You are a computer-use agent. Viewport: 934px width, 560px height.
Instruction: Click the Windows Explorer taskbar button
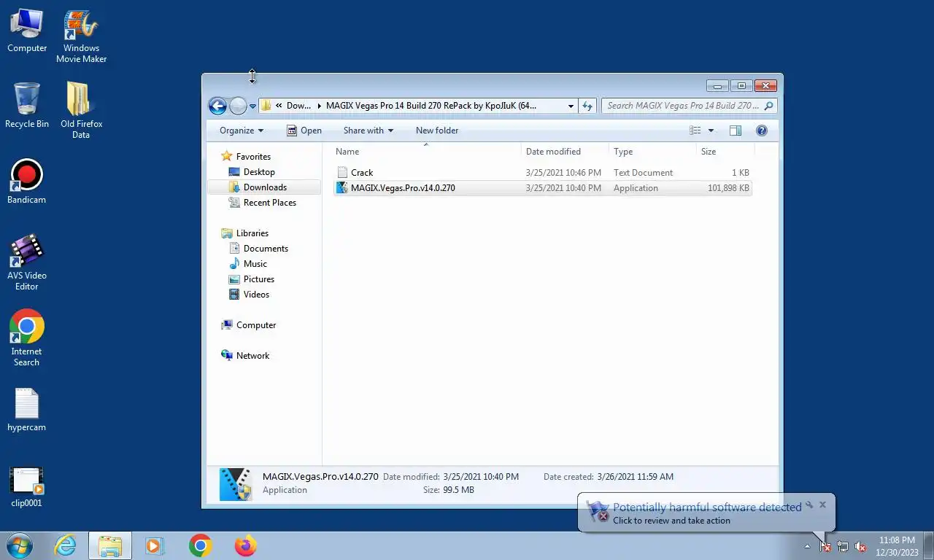(110, 545)
